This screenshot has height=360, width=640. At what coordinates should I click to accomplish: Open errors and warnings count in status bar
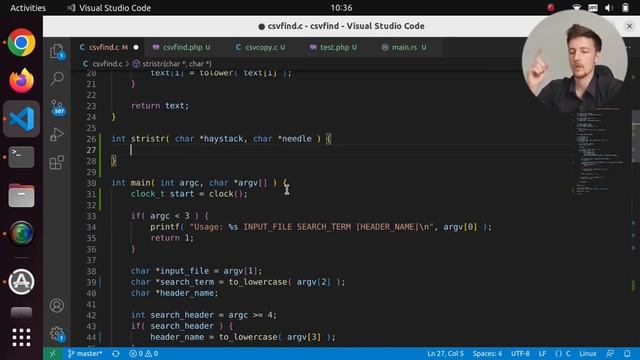point(144,353)
